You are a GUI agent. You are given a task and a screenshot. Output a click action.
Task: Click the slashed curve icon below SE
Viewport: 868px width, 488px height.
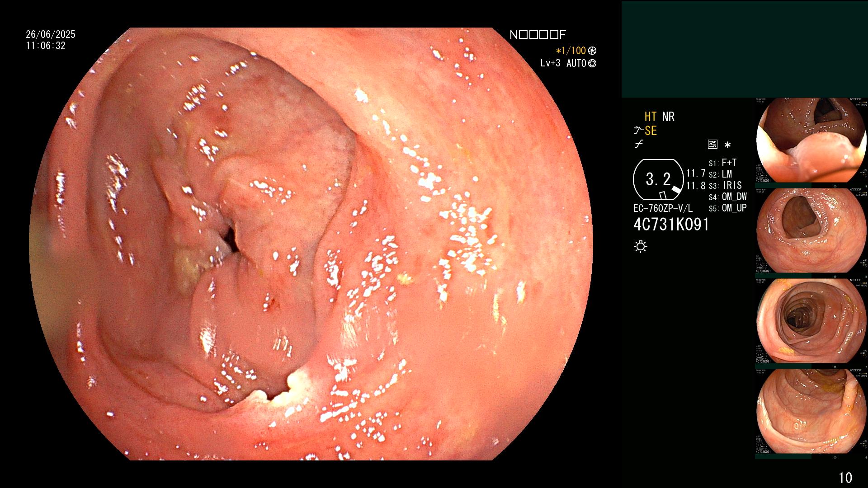[639, 144]
